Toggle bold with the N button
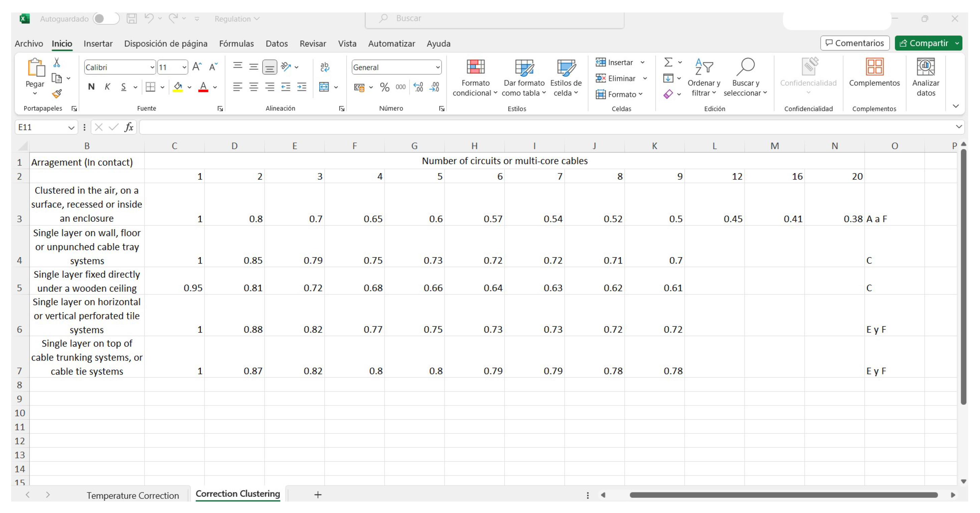The width and height of the screenshot is (980, 513). tap(91, 87)
